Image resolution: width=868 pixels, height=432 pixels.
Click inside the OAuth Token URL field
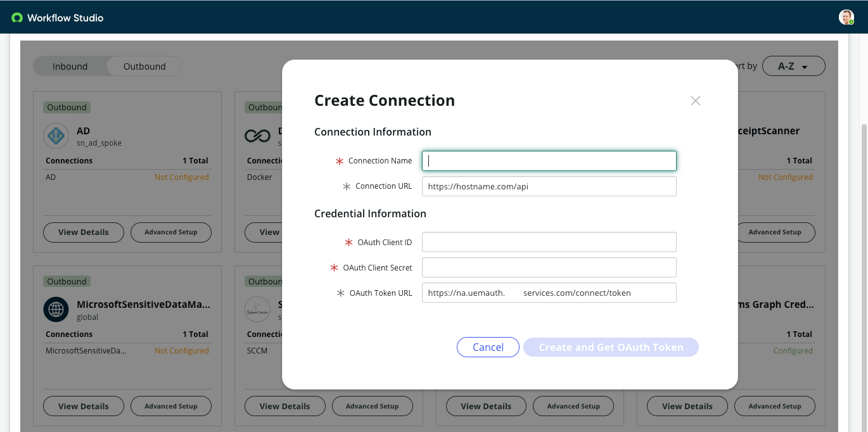[x=549, y=293]
